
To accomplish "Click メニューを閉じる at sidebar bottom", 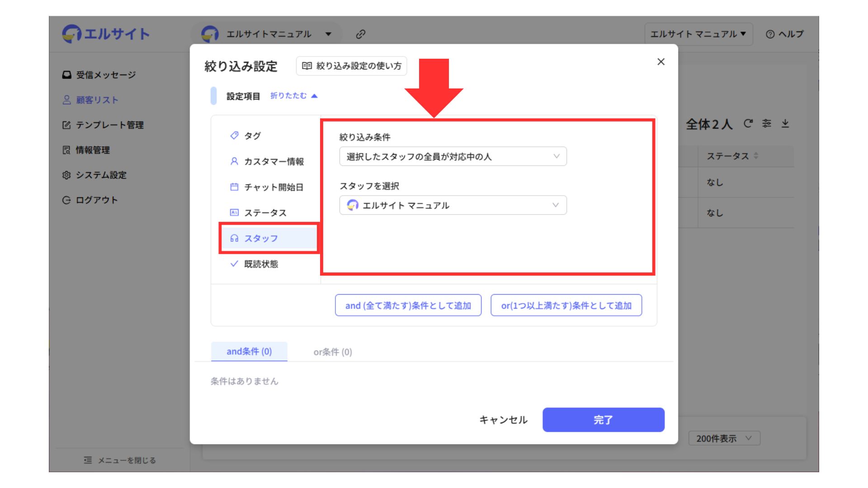I will tap(120, 460).
